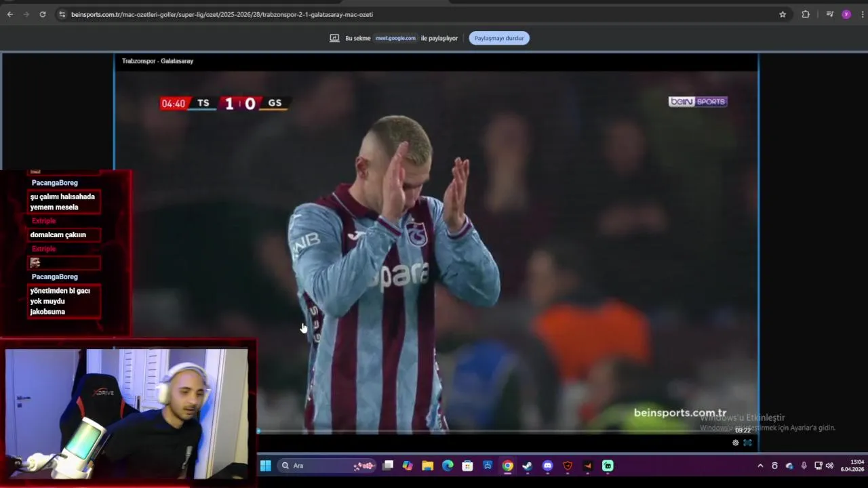This screenshot has height=488, width=868.
Task: Open video settings gear icon
Action: 735,443
